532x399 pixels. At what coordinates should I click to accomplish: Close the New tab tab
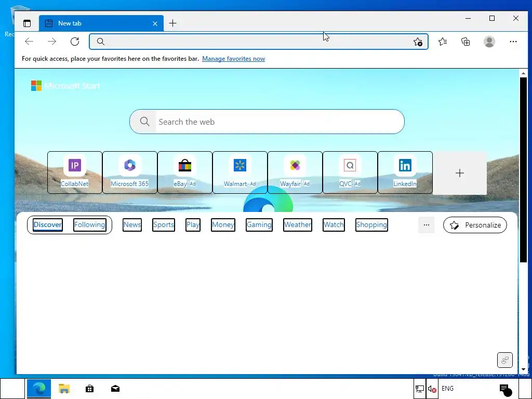pyautogui.click(x=155, y=23)
